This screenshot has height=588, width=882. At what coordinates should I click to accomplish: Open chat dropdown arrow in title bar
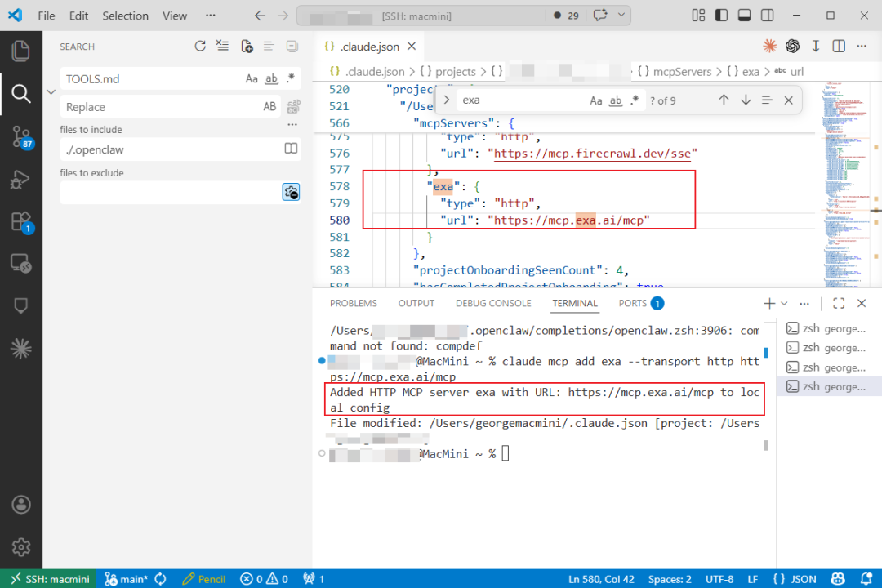(x=621, y=16)
